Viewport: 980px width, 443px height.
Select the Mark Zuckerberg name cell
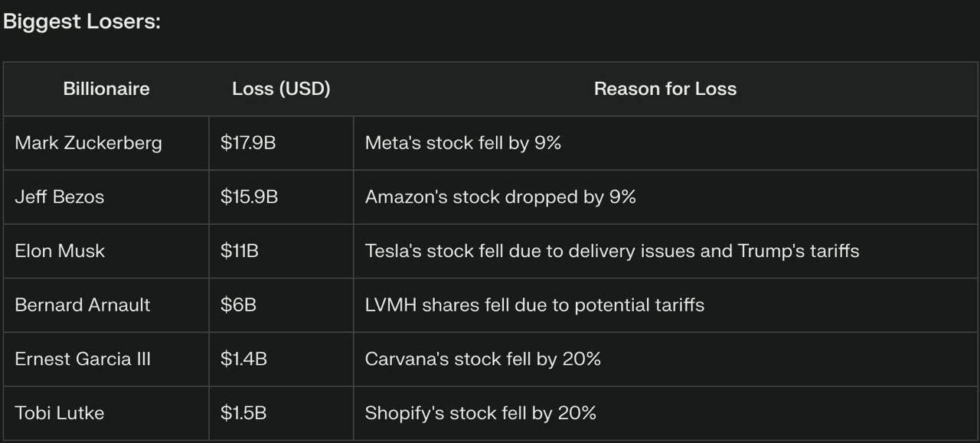tap(88, 143)
